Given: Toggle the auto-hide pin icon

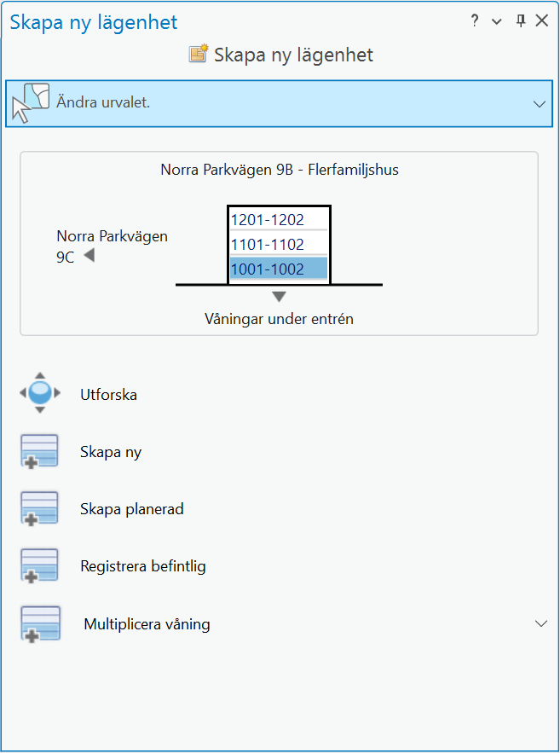Looking at the screenshot, I should tap(520, 21).
